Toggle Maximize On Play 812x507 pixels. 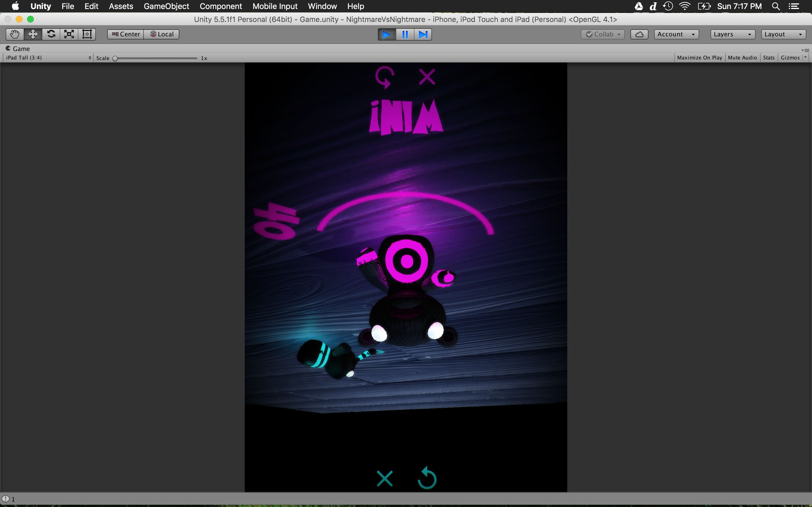699,58
